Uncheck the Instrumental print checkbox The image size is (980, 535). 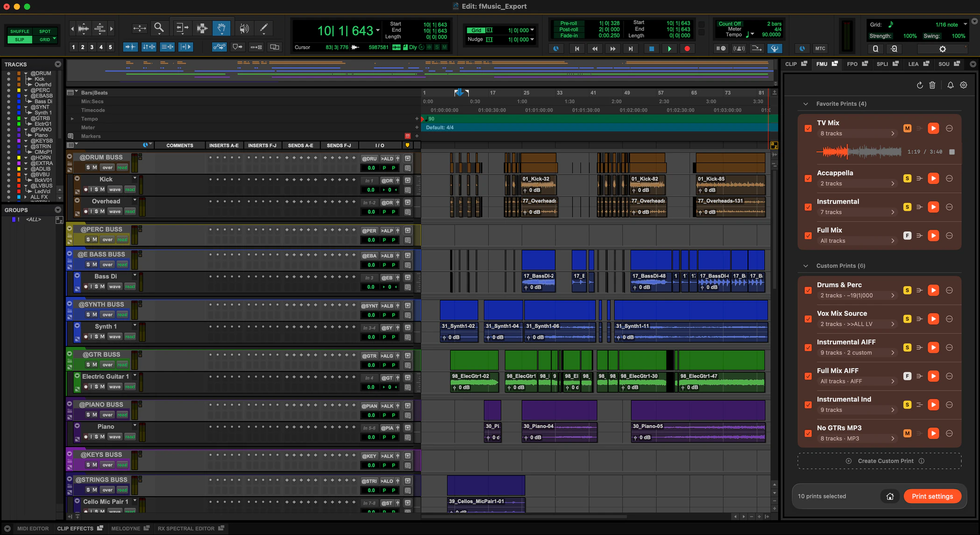(808, 207)
